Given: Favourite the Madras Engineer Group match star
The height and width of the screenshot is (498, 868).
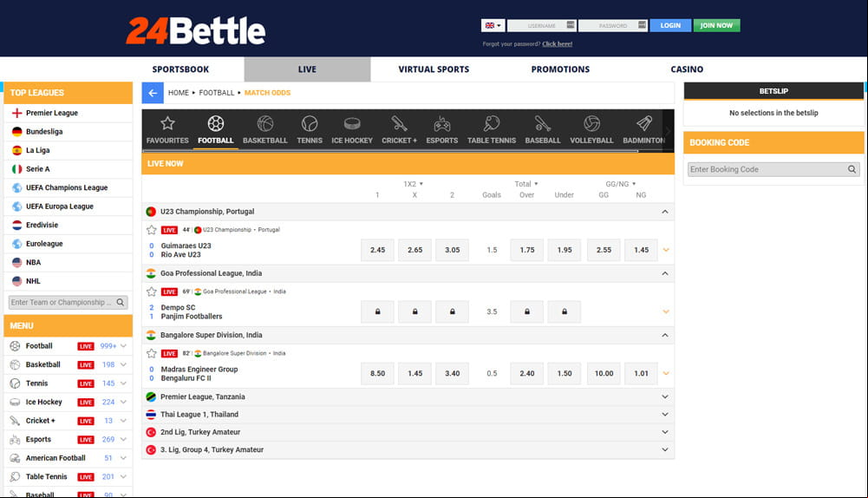Looking at the screenshot, I should (152, 353).
